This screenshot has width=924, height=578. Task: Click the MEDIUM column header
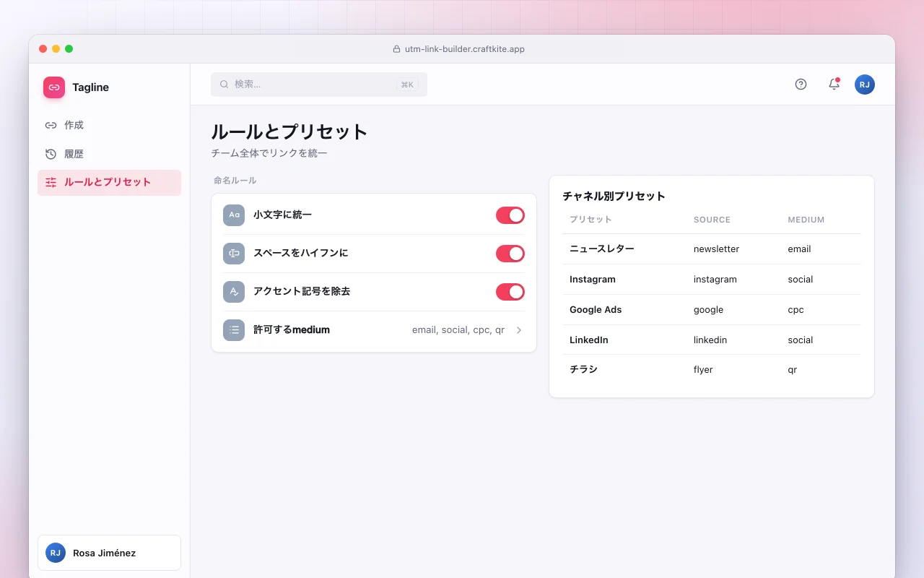pos(806,220)
